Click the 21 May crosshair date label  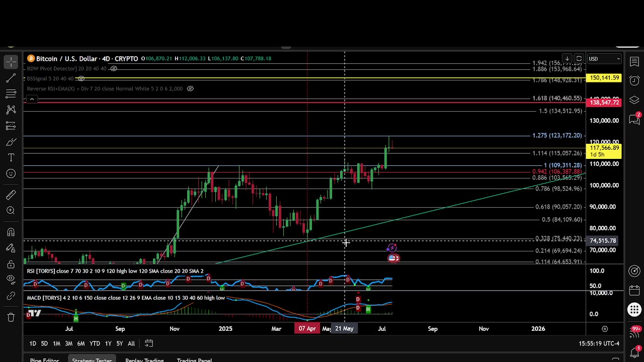(345, 328)
